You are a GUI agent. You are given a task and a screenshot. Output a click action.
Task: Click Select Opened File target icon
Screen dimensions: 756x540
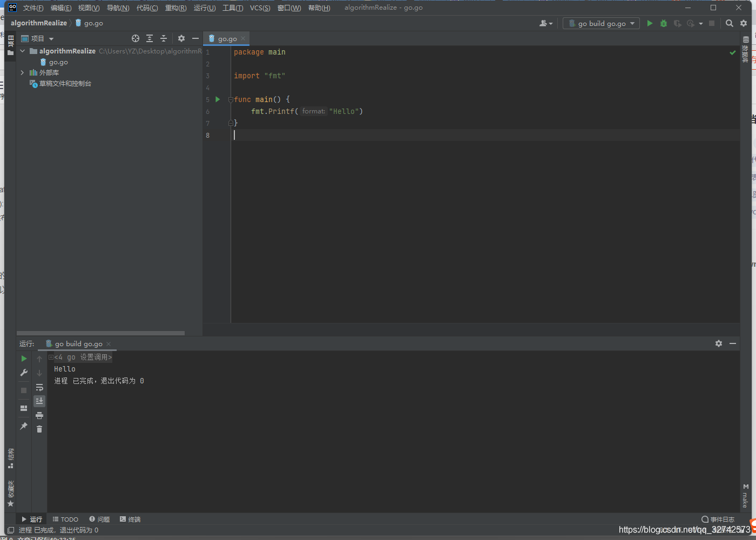pos(136,38)
